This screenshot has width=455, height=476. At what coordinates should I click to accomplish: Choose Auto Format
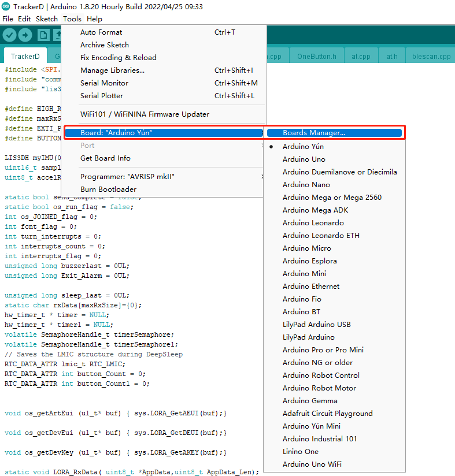(x=164, y=32)
